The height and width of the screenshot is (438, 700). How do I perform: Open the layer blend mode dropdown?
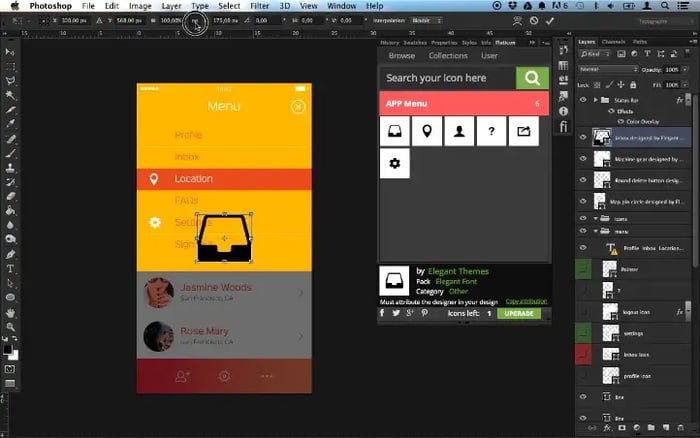click(605, 70)
